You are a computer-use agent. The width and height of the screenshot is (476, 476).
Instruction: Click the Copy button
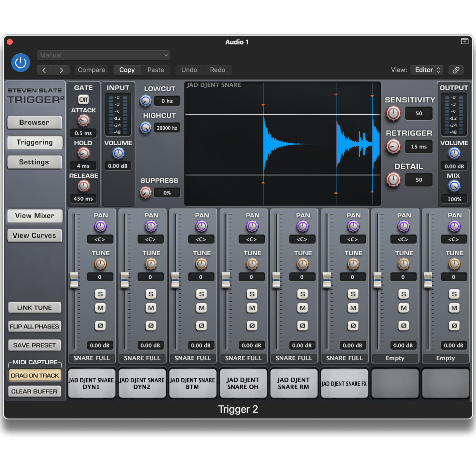coord(127,70)
